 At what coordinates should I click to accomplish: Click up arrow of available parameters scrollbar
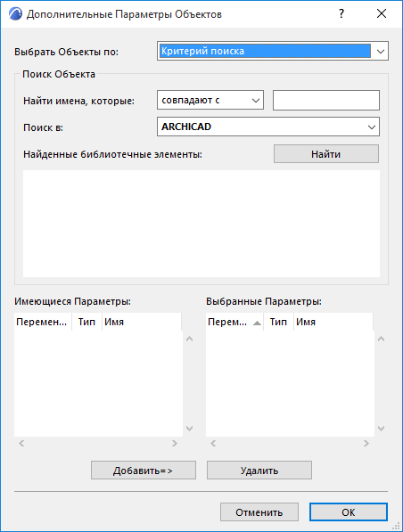(x=189, y=339)
